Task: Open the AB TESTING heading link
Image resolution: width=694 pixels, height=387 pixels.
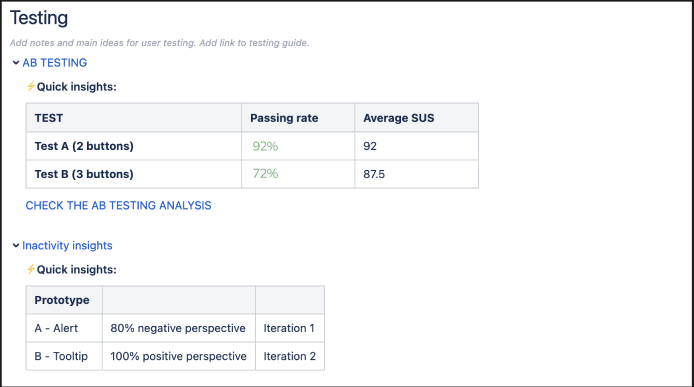Action: pyautogui.click(x=54, y=63)
